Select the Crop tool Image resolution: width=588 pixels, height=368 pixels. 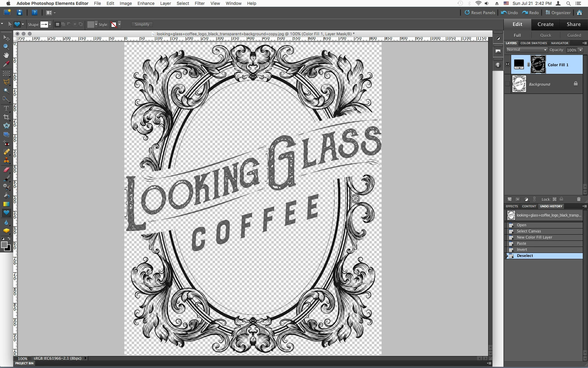click(6, 117)
